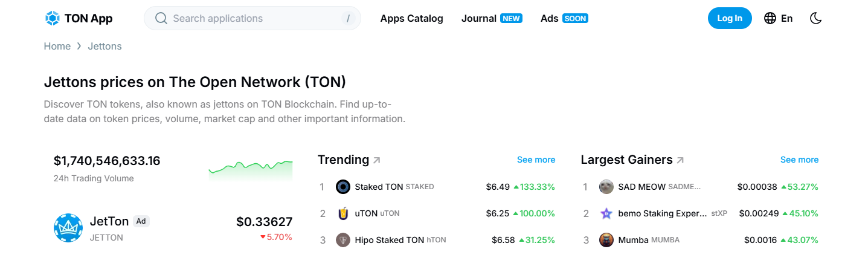868x272 pixels.
Task: Open the Ads menu item
Action: (550, 18)
